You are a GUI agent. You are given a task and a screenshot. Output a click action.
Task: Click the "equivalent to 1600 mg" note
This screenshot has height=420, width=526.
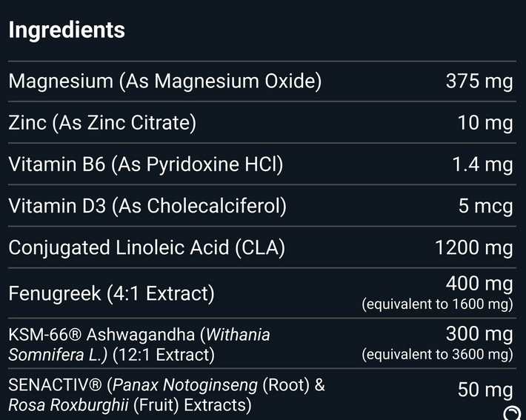click(x=437, y=304)
